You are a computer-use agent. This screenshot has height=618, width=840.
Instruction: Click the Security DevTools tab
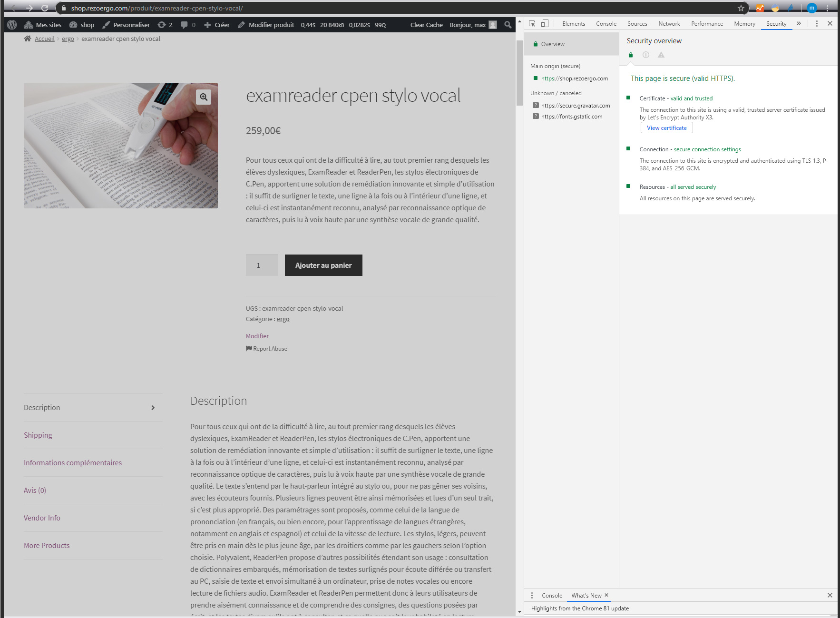776,23
